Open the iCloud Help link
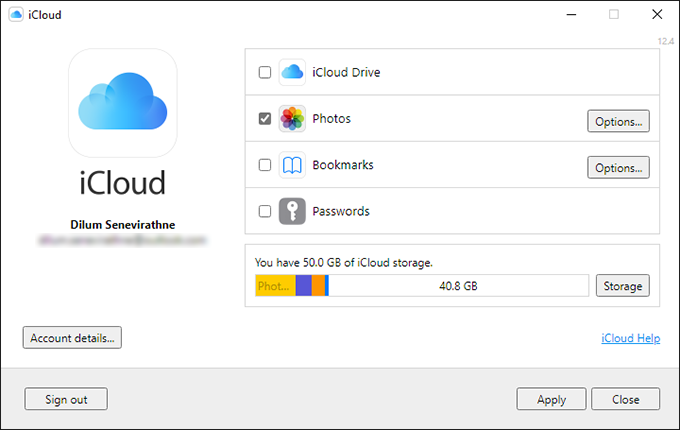 click(630, 339)
